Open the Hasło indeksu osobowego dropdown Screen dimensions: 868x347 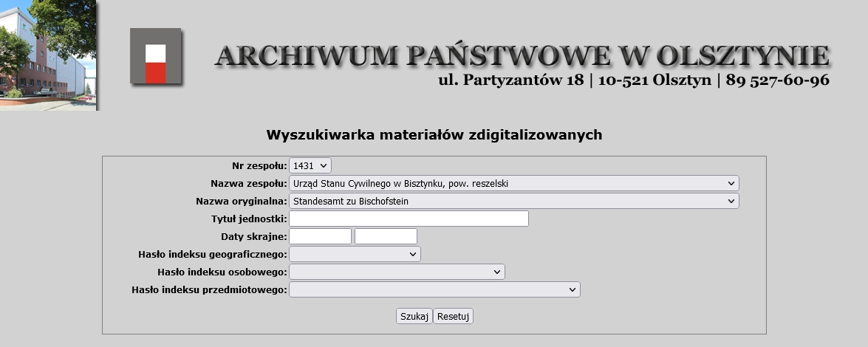397,272
